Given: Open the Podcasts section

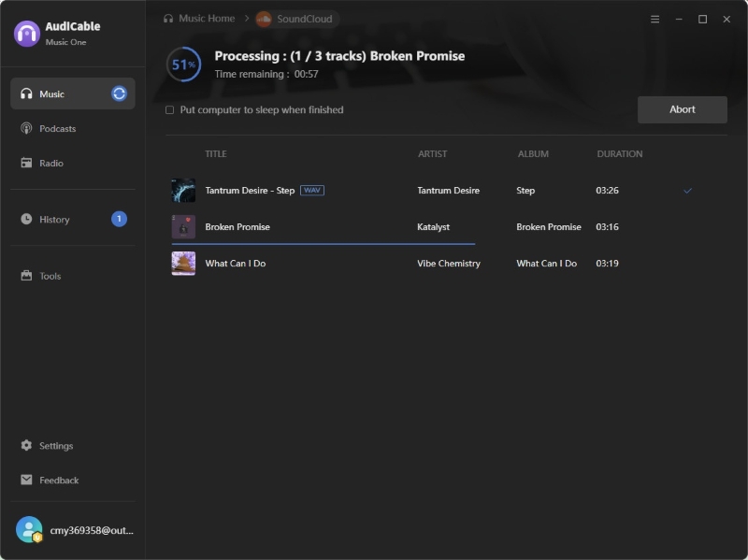Looking at the screenshot, I should (73, 128).
